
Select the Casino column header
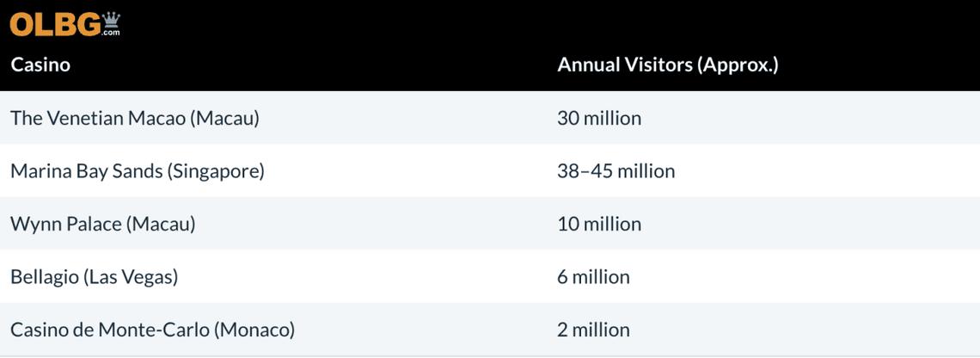click(40, 65)
